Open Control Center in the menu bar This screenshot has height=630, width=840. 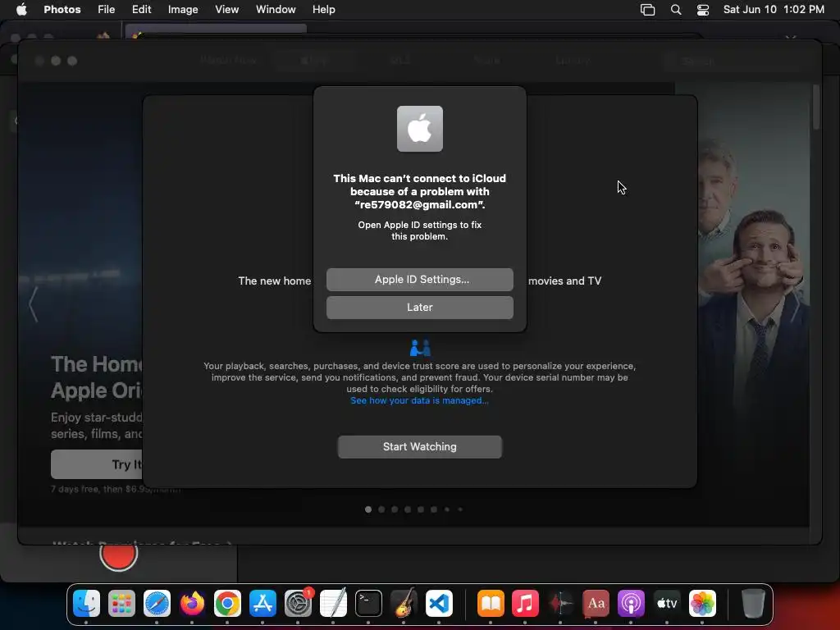[703, 10]
